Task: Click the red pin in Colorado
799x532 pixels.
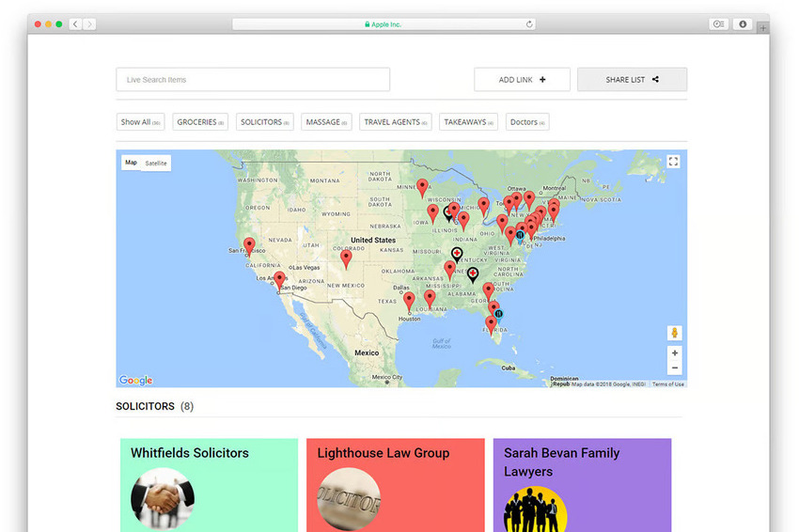Action: 346,258
